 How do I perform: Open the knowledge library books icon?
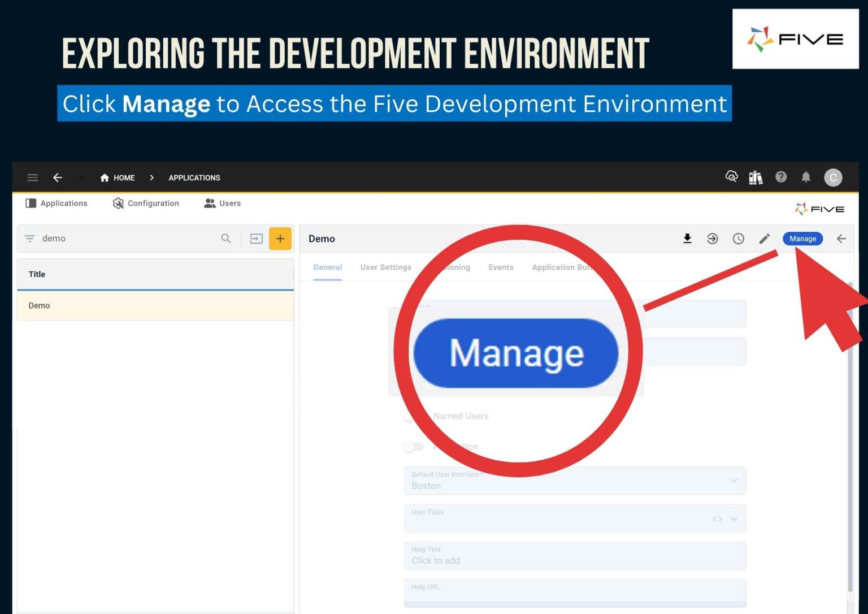[x=756, y=177]
